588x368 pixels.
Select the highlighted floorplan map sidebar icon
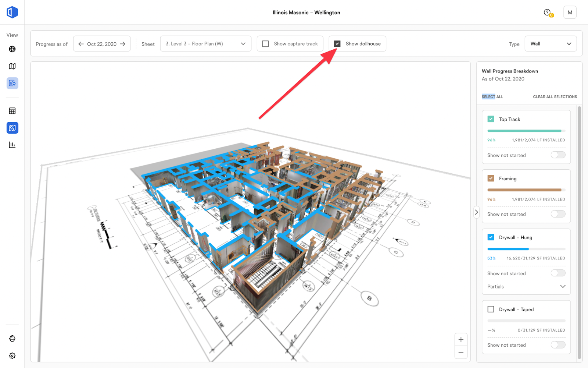[x=12, y=128]
